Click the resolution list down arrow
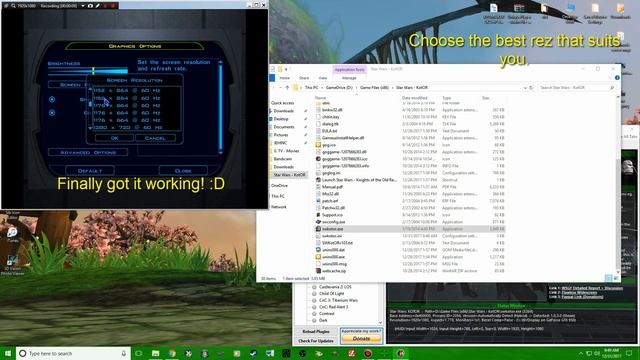 (x=90, y=128)
